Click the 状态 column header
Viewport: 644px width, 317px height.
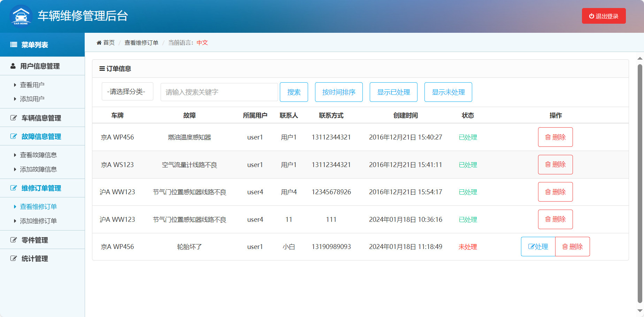coord(468,115)
